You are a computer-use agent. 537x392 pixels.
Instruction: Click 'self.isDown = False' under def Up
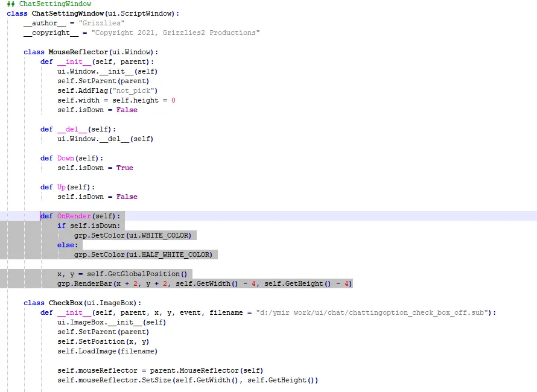97,197
